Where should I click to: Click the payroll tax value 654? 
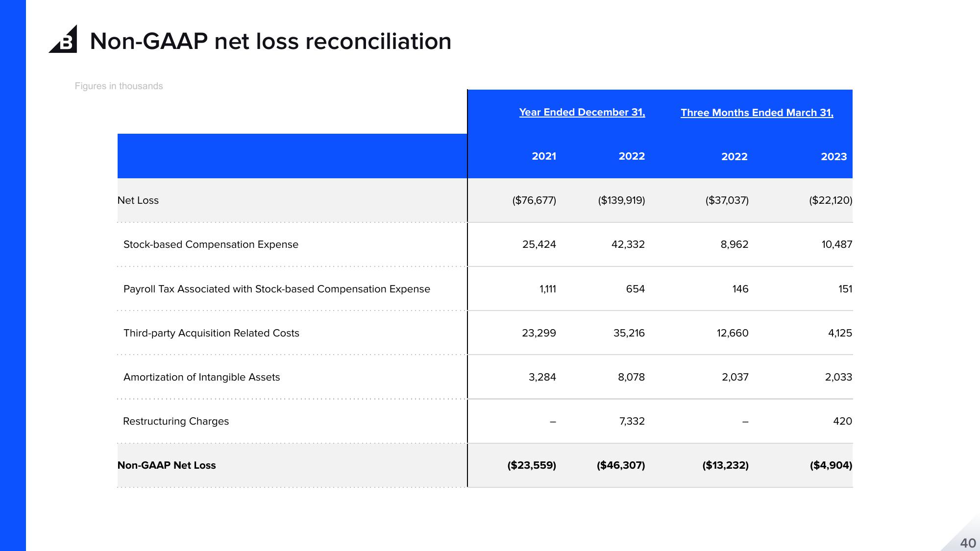[x=636, y=289]
